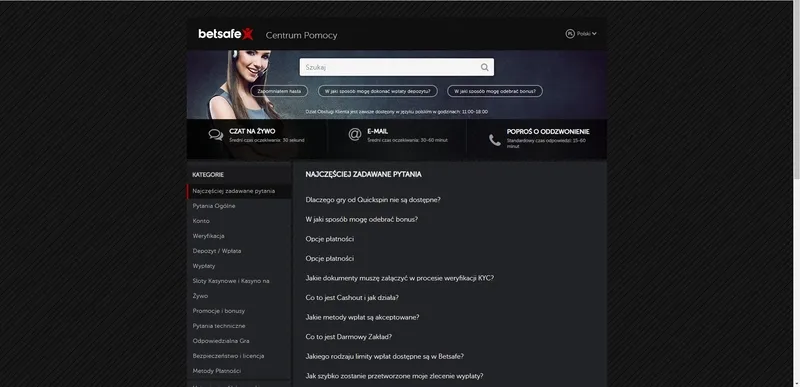Click the search magnifier icon

[x=484, y=67]
